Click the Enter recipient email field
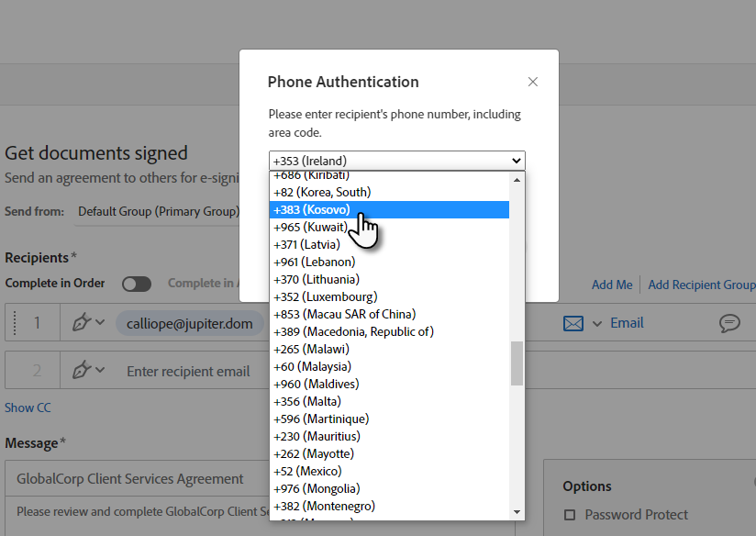Screen dimensions: 756x536 (x=188, y=372)
